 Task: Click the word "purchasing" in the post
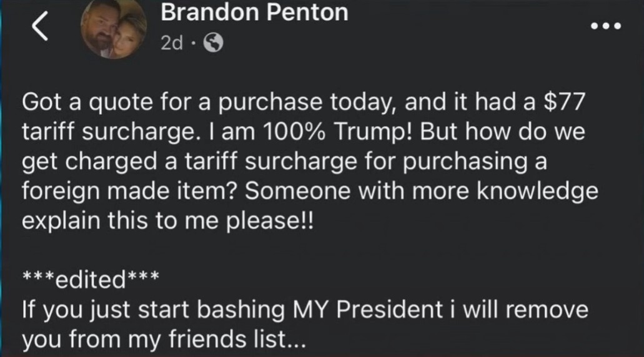468,162
